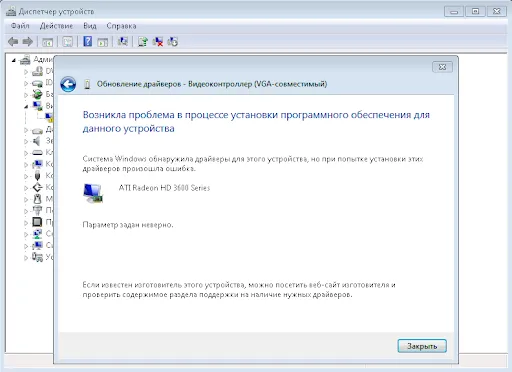
Task: Expand the sound devices category arrow
Action: 26,141
